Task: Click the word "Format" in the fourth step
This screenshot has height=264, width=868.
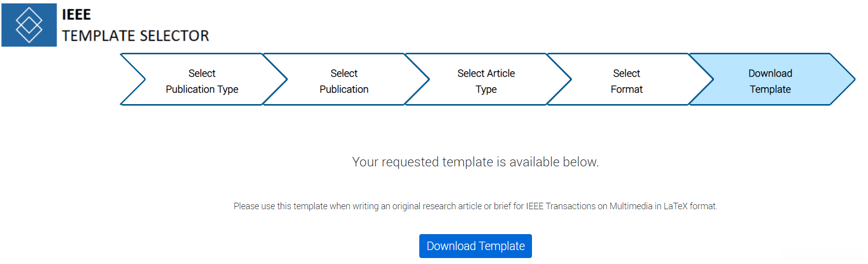Action: click(627, 89)
